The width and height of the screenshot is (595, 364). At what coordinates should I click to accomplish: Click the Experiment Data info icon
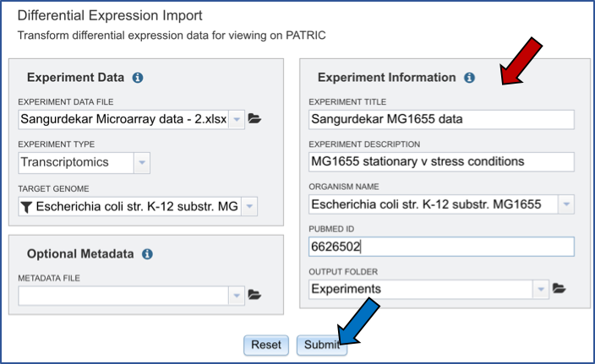138,78
